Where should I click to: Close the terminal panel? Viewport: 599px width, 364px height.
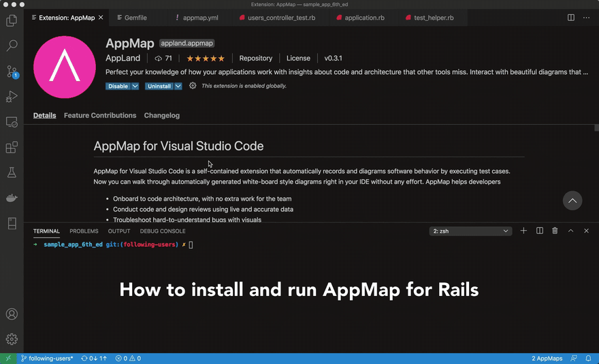(586, 231)
